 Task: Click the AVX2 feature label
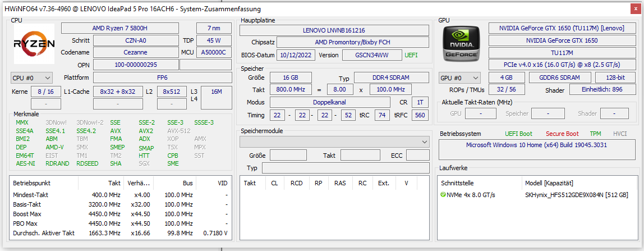coord(146,131)
